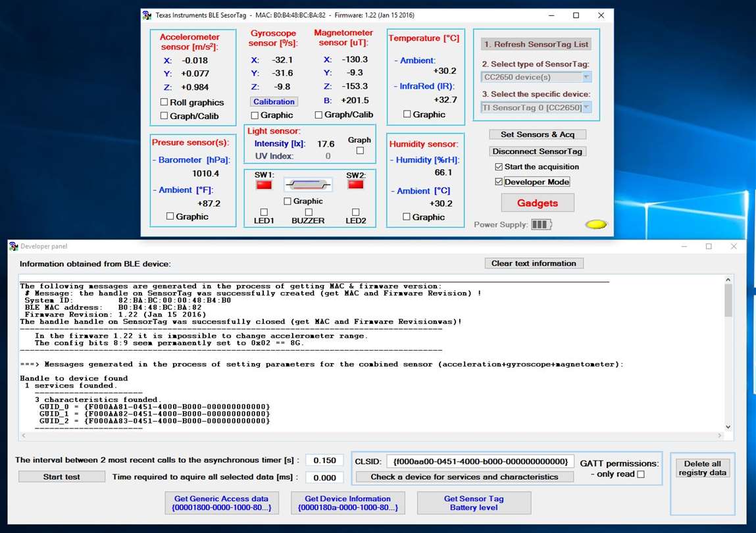Check the light sensor Graph box
Viewport: 756px width, 533px height.
(x=360, y=151)
